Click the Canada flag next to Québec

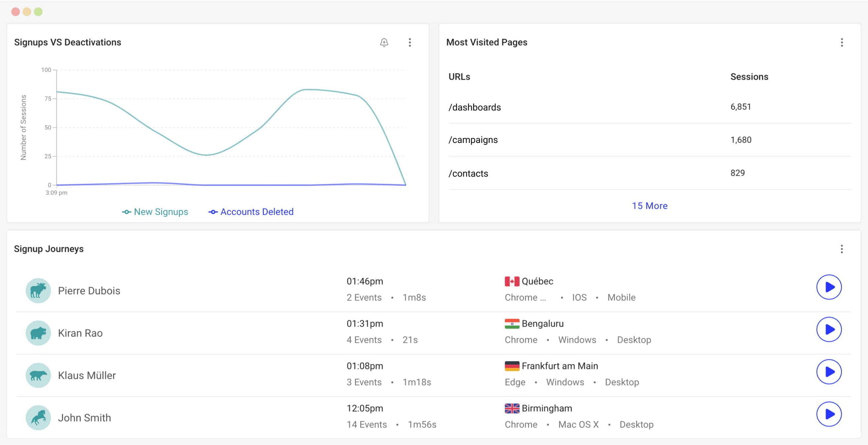[x=511, y=281]
